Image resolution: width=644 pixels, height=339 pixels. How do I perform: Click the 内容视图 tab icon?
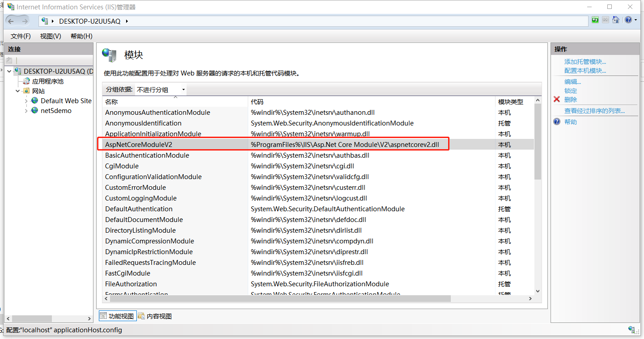pos(142,316)
